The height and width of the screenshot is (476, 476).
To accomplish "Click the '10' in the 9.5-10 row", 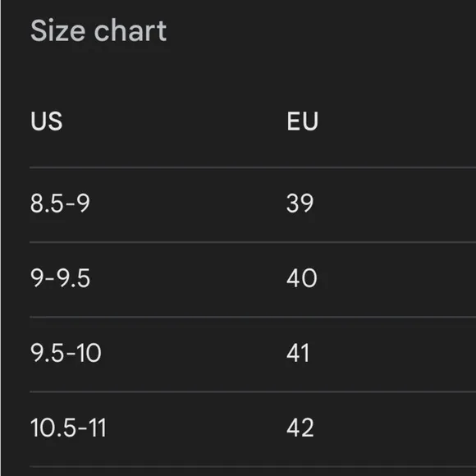I will 89,352.
